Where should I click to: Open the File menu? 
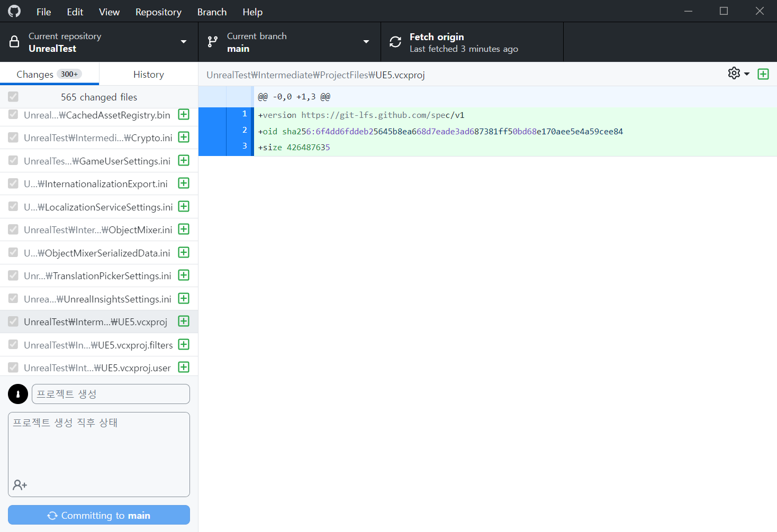click(44, 12)
